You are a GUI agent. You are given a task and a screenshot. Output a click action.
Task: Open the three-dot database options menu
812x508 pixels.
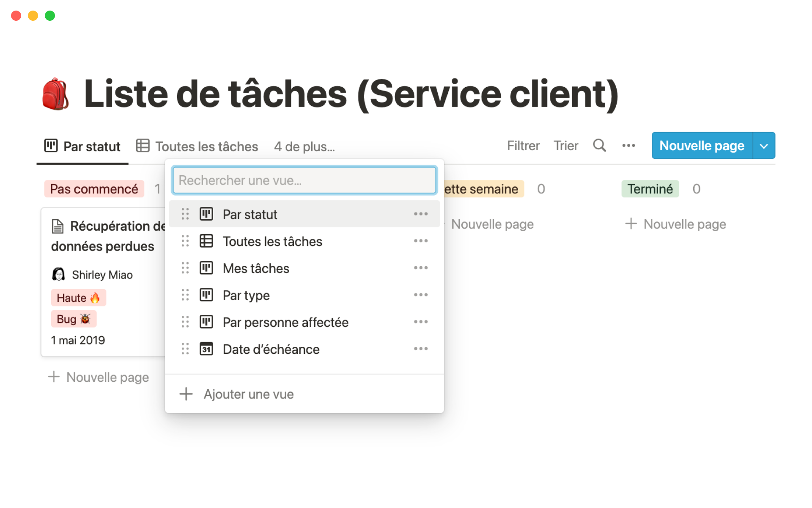pyautogui.click(x=628, y=146)
